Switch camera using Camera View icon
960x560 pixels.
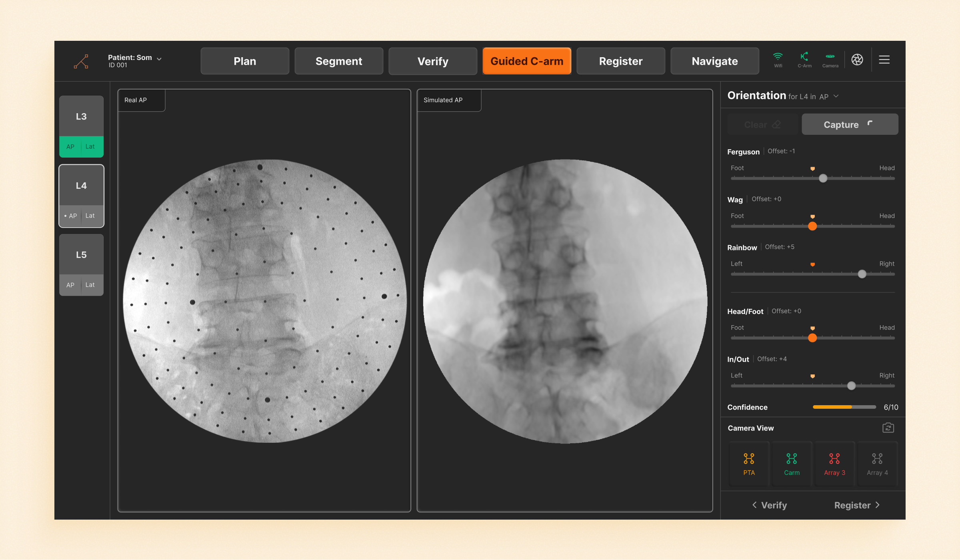pos(888,428)
